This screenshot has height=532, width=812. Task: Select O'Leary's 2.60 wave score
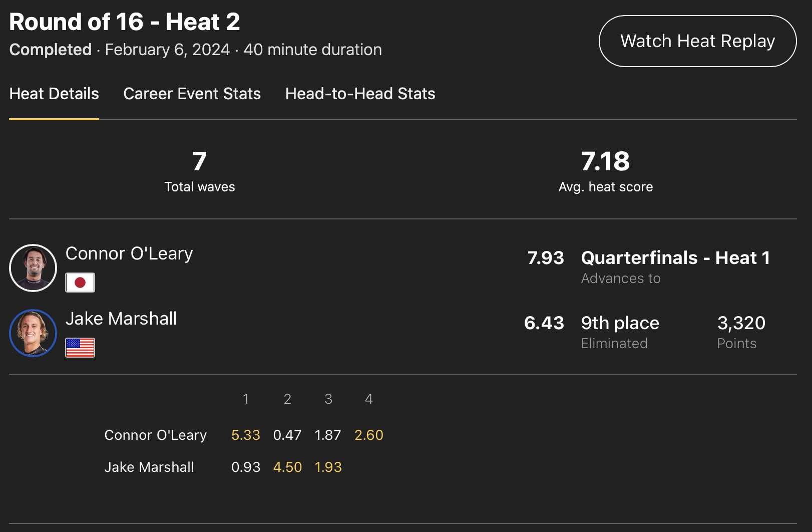(x=369, y=435)
